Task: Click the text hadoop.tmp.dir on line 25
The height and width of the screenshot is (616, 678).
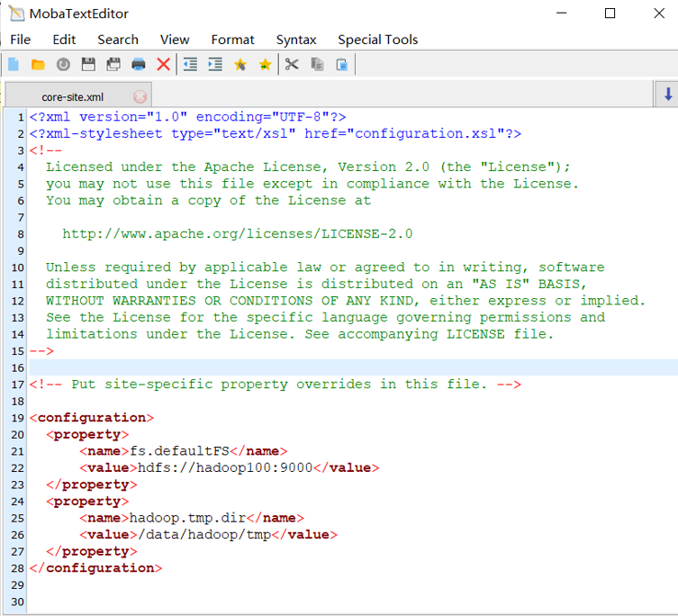Action: coord(187,518)
